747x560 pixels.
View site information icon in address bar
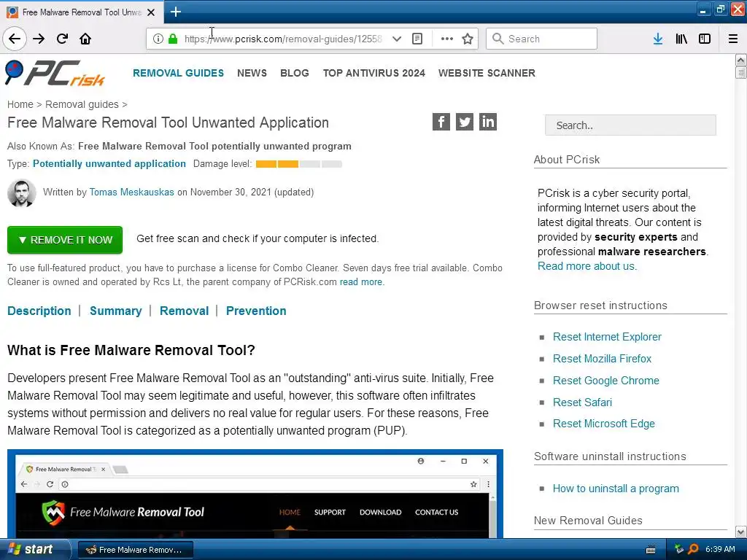tap(158, 39)
